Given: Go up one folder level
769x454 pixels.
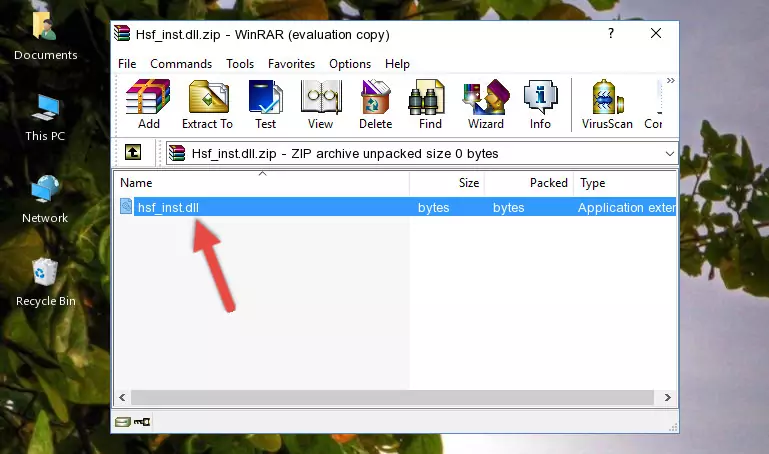Looking at the screenshot, I should (x=133, y=152).
